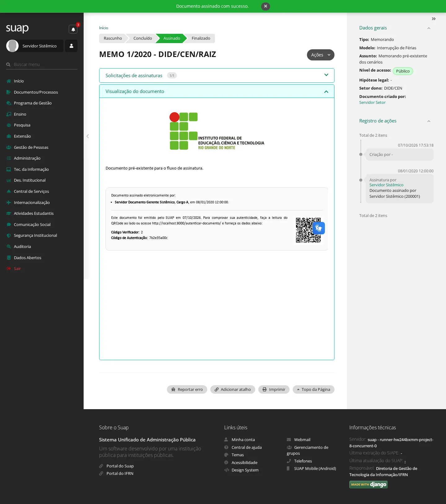This screenshot has height=504, width=446.
Task: Open the Servidor Setor creator link
Action: tap(372, 103)
